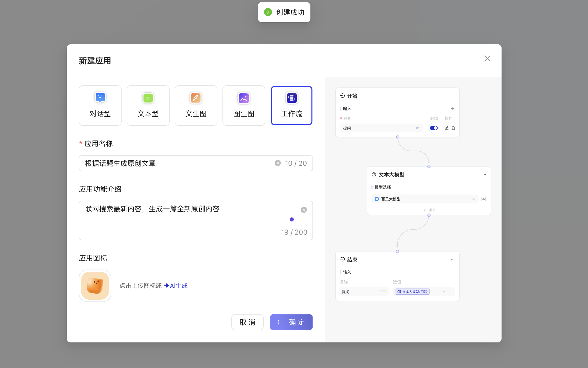Click edit pencil icon for 提问 input
This screenshot has width=588, height=368.
click(447, 128)
